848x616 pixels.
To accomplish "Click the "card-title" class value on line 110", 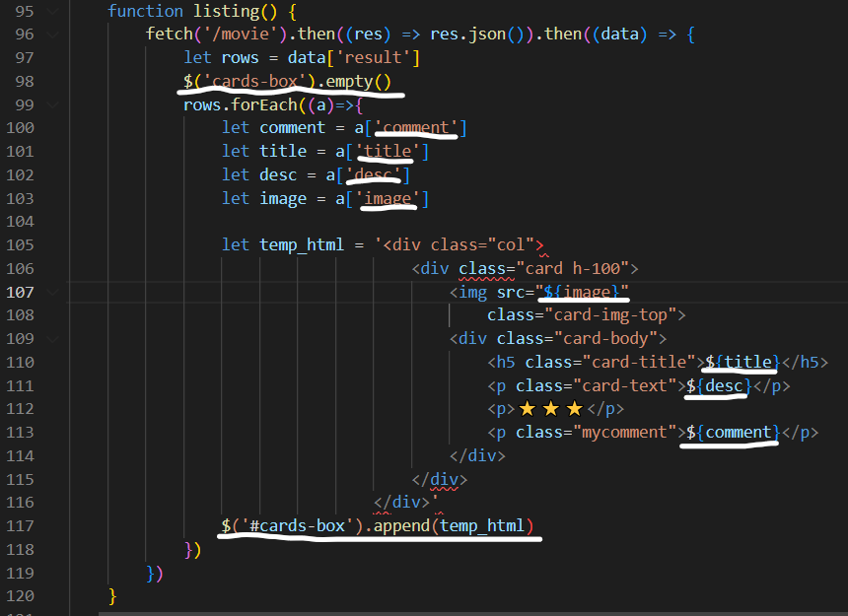I will point(639,362).
